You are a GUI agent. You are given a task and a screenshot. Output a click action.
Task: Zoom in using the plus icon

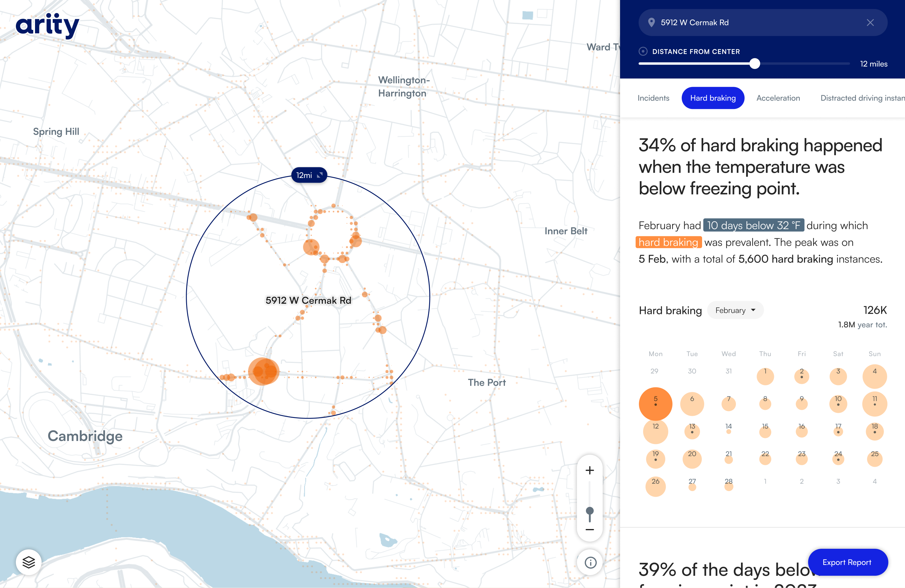[590, 470]
